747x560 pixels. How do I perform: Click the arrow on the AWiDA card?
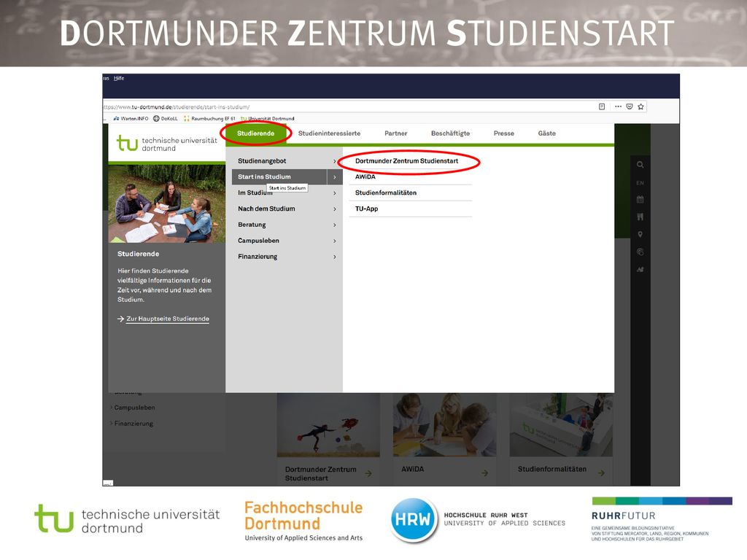point(484,472)
